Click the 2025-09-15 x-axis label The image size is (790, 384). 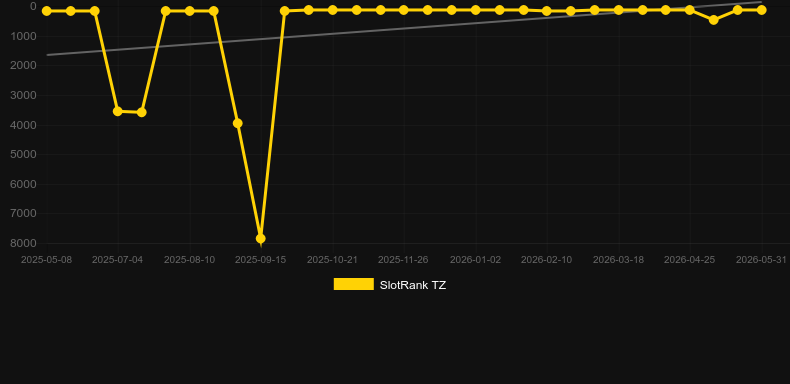(x=260, y=260)
